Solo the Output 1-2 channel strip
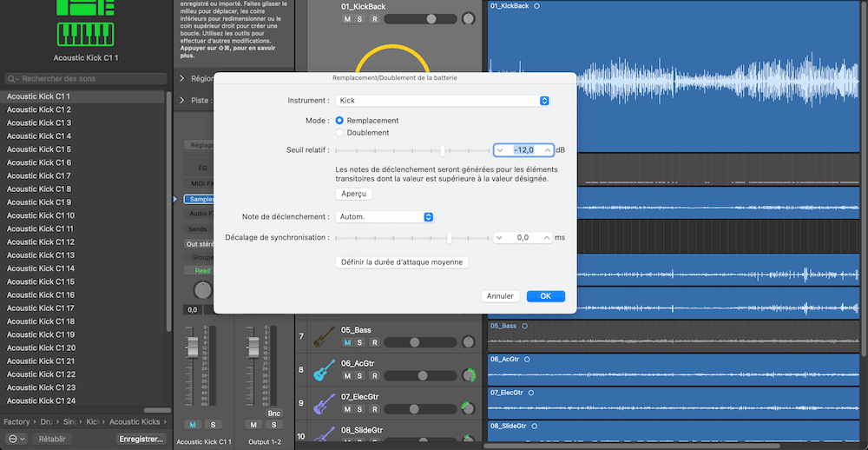The width and height of the screenshot is (868, 450). tap(273, 425)
